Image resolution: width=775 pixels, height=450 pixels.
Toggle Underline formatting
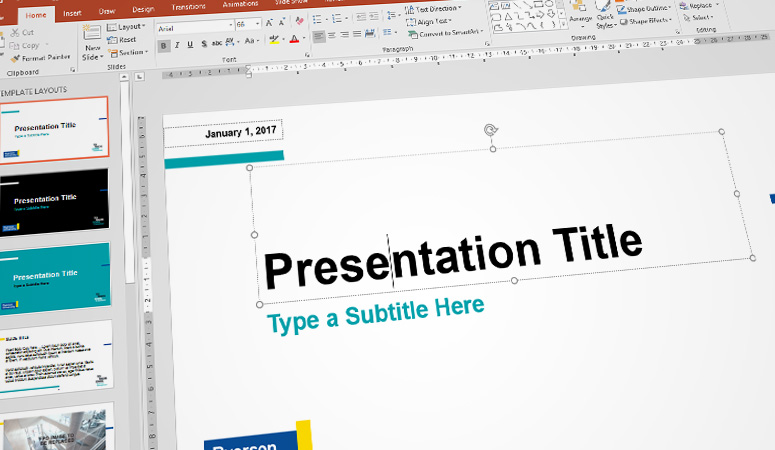pos(190,44)
